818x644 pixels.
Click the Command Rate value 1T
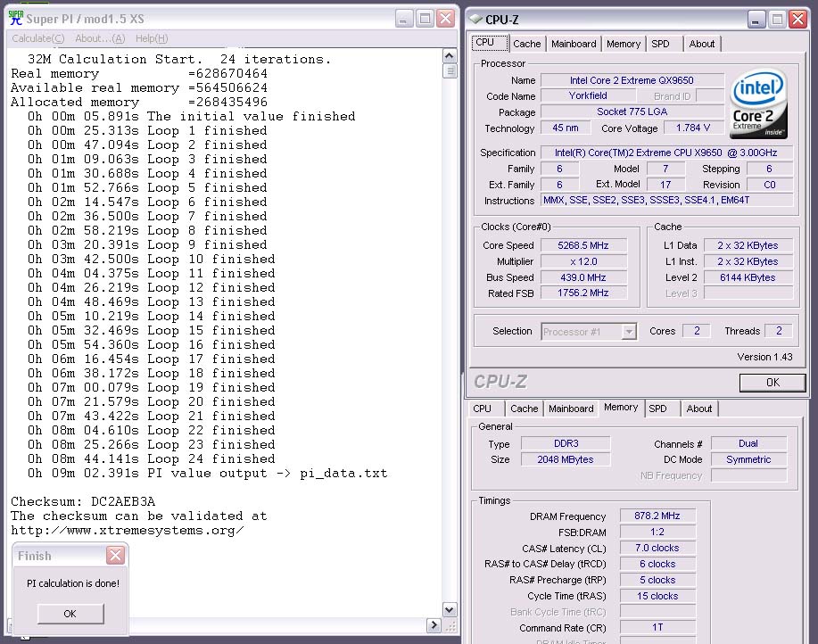(657, 628)
